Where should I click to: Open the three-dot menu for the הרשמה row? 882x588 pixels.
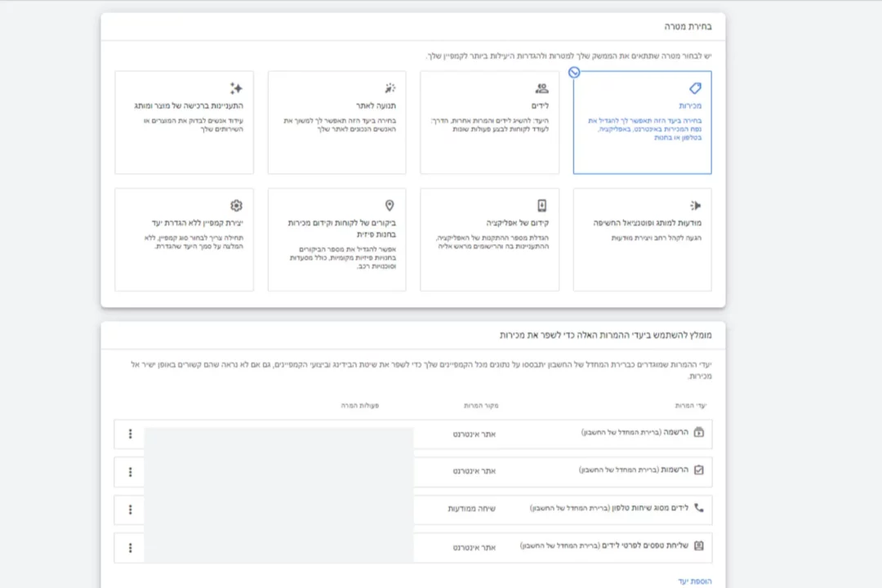pos(130,434)
